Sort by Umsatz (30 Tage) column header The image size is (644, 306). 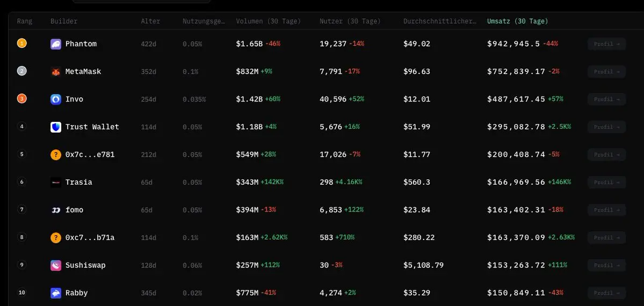click(x=517, y=21)
